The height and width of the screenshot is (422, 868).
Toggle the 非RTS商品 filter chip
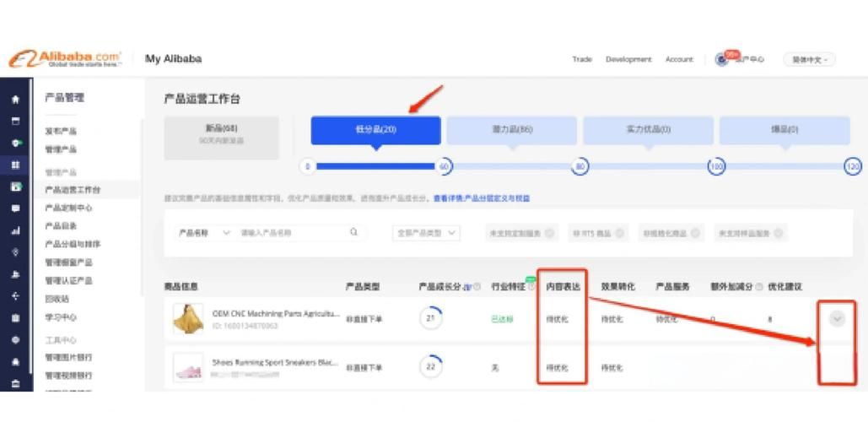tap(598, 233)
